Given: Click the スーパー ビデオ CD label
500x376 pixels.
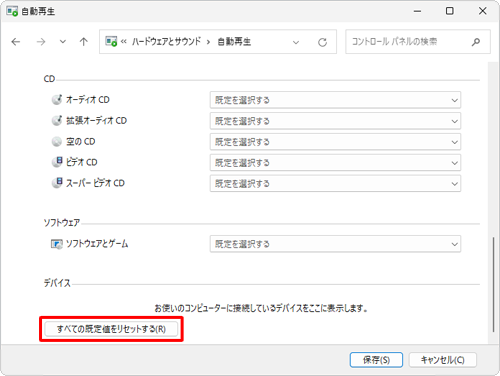Looking at the screenshot, I should (x=95, y=183).
